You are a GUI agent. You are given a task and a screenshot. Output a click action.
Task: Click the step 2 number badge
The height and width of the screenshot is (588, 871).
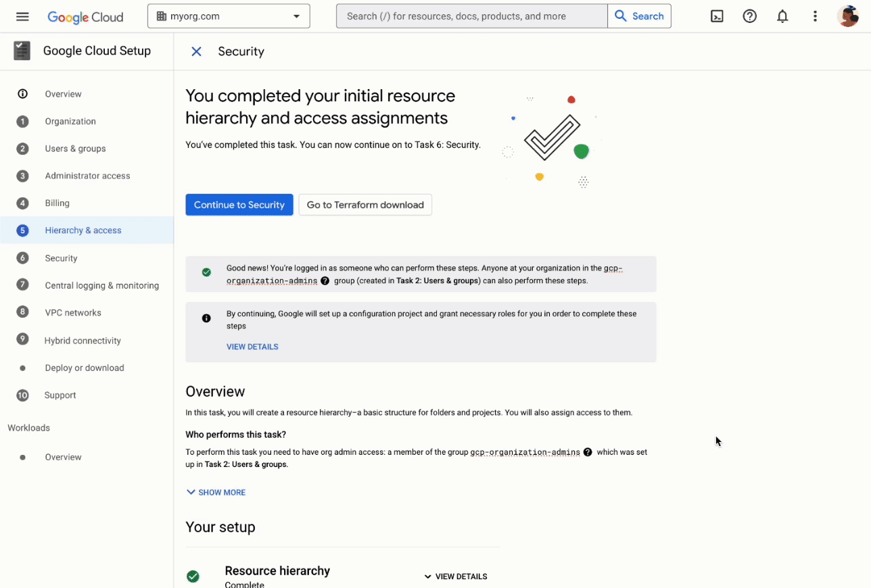point(22,149)
